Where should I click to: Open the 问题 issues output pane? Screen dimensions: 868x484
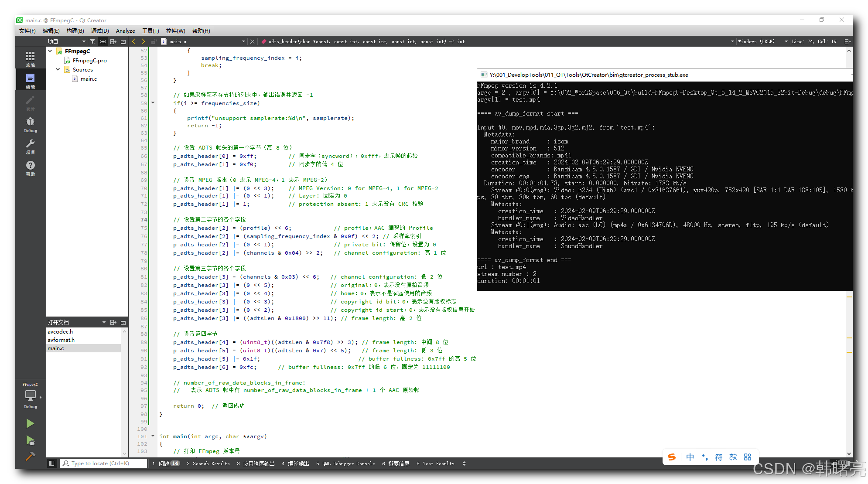(x=166, y=464)
